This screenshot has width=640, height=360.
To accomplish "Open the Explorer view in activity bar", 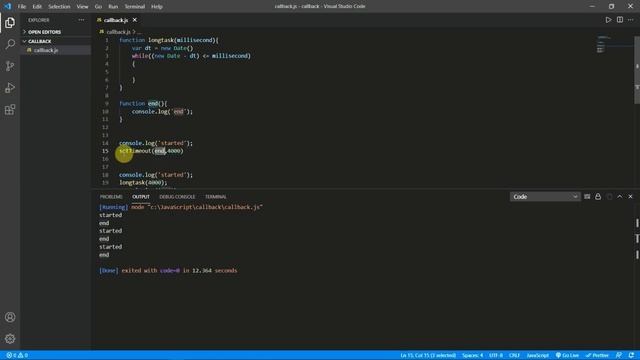I will (10, 23).
